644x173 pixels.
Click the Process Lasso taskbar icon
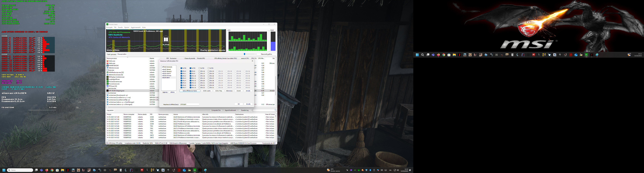tap(195, 170)
